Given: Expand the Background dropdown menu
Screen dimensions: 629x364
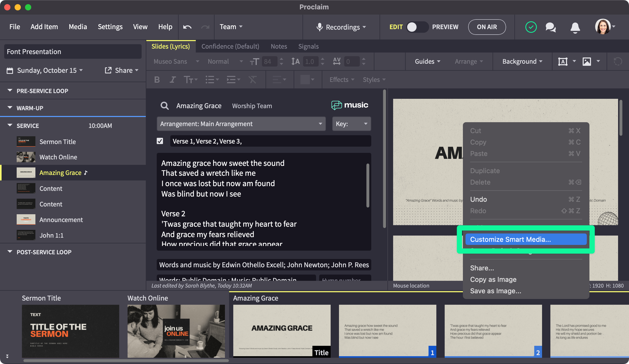Looking at the screenshot, I should point(522,62).
